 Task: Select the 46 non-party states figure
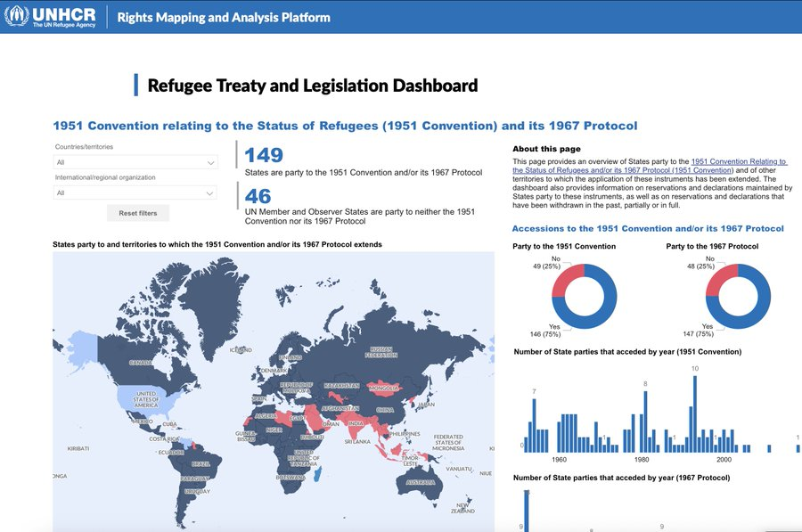pyautogui.click(x=258, y=196)
